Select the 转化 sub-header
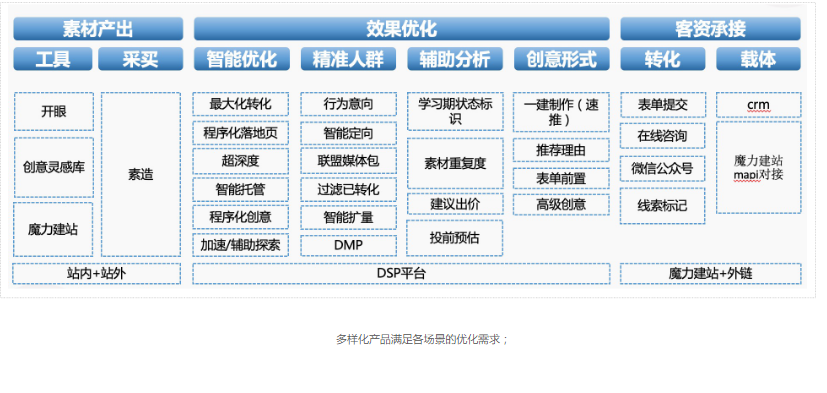Image resolution: width=827 pixels, height=393 pixels. coord(662,59)
